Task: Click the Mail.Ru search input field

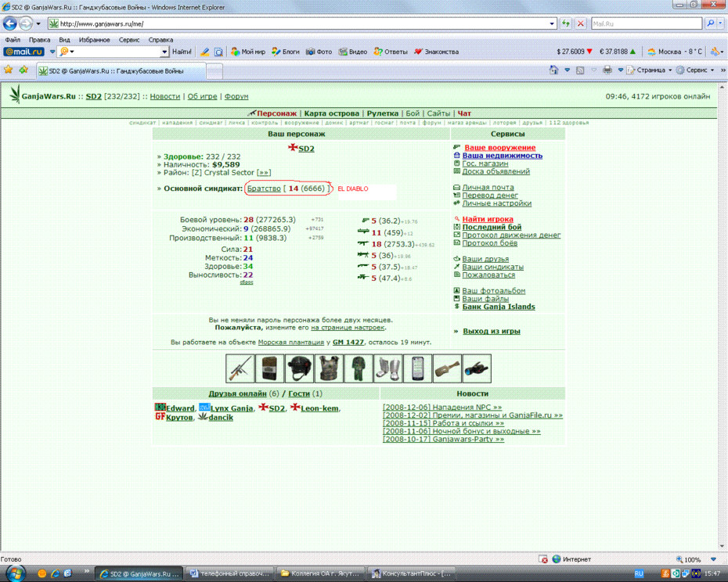Action: (647, 23)
